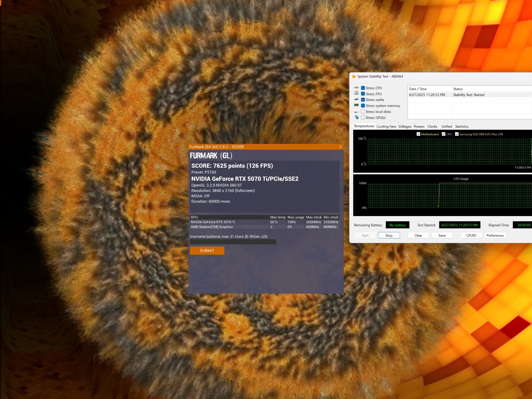Click the FurMark username input field
This screenshot has width=532, height=399.
coord(233,242)
